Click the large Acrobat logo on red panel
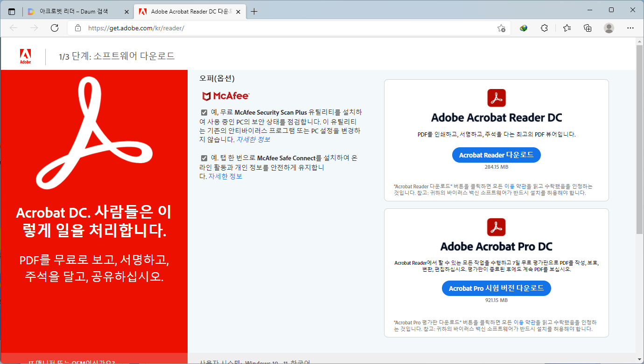This screenshot has height=364, width=644. click(x=95, y=133)
